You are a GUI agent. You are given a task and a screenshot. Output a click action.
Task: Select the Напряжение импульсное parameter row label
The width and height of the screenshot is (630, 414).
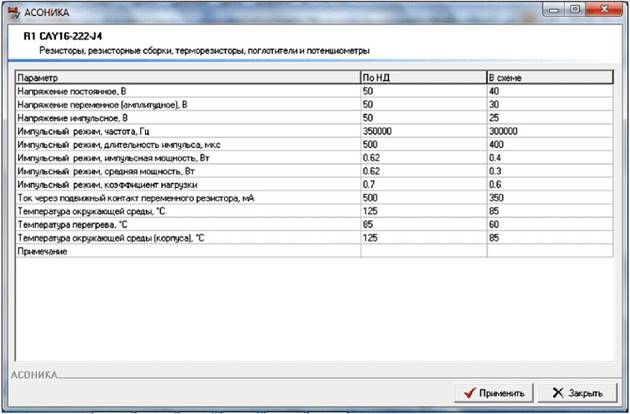coord(188,117)
